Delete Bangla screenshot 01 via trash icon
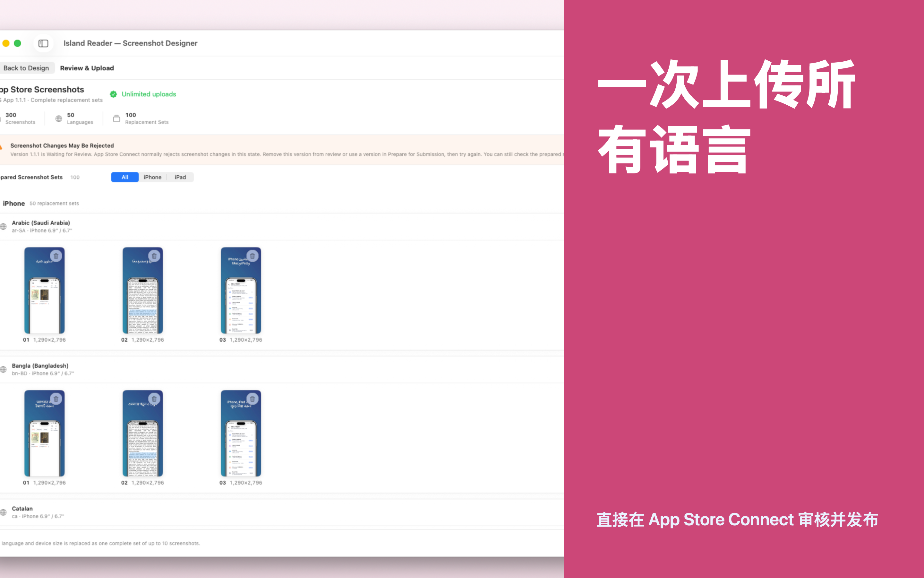The width and height of the screenshot is (924, 578). click(56, 399)
